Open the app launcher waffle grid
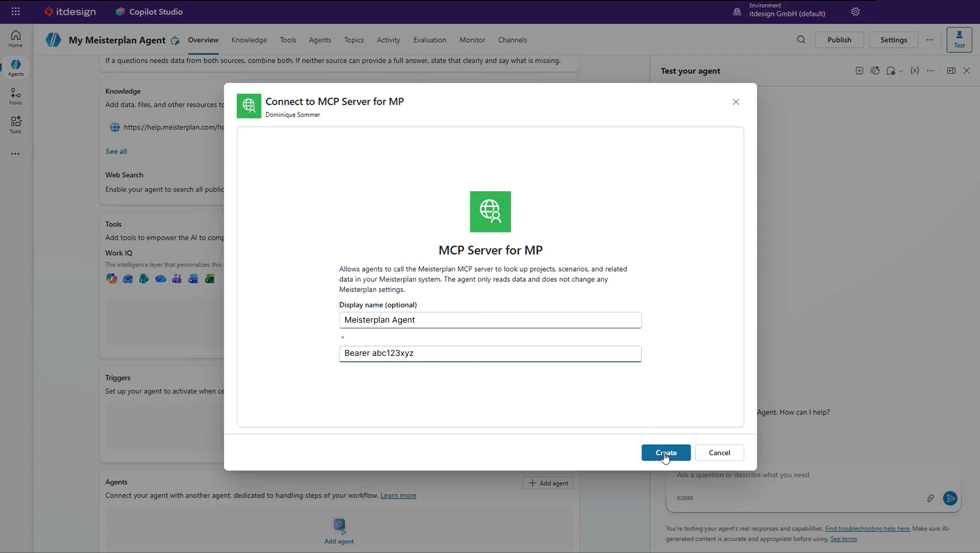 [16, 11]
